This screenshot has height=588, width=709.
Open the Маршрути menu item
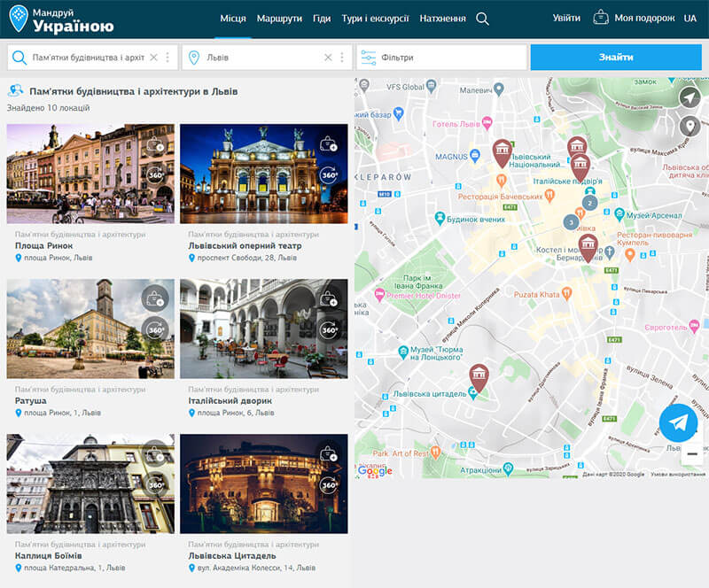click(x=279, y=19)
